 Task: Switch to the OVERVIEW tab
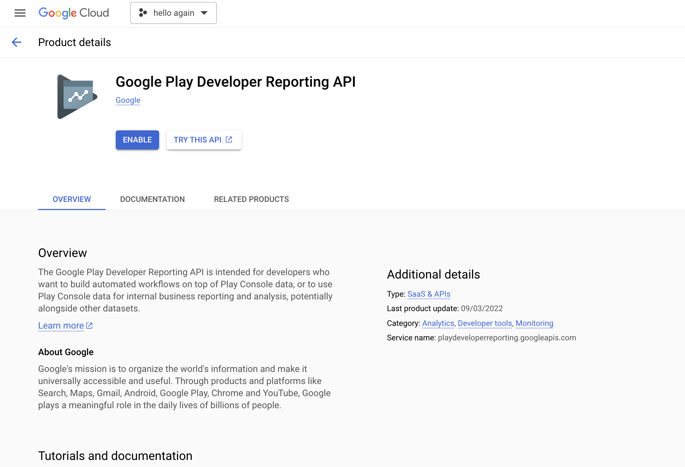72,199
